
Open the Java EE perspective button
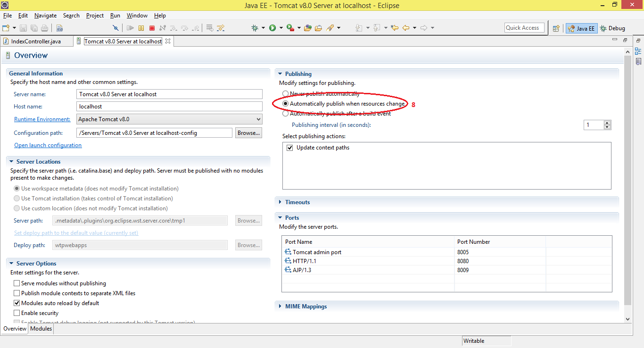point(581,28)
